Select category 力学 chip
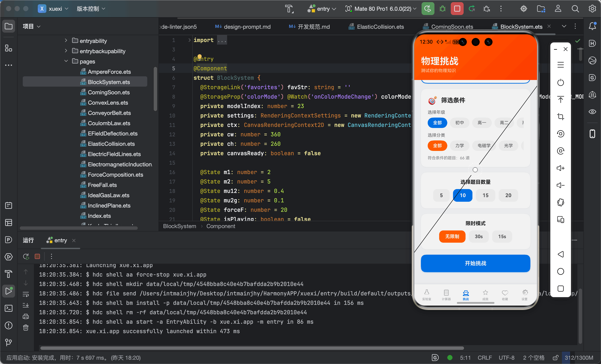 [x=459, y=146]
